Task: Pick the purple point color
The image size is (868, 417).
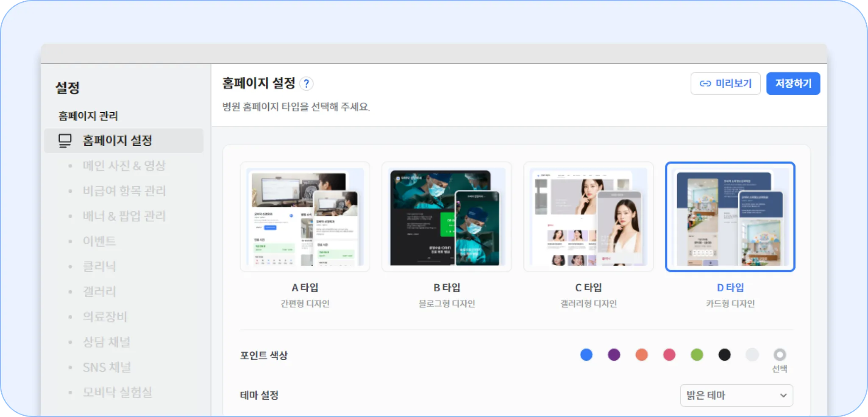Action: (614, 355)
